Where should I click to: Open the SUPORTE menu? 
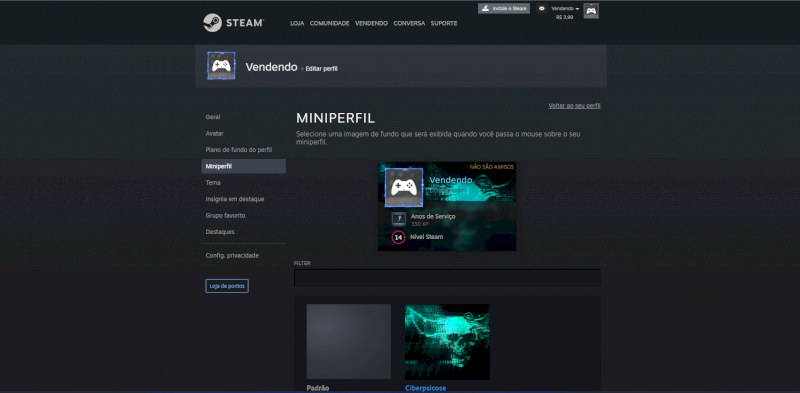(x=444, y=23)
